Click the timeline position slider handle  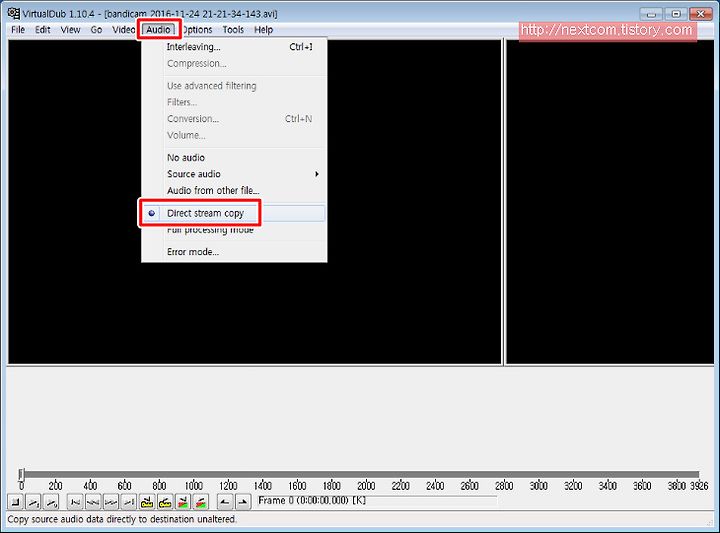(21, 474)
